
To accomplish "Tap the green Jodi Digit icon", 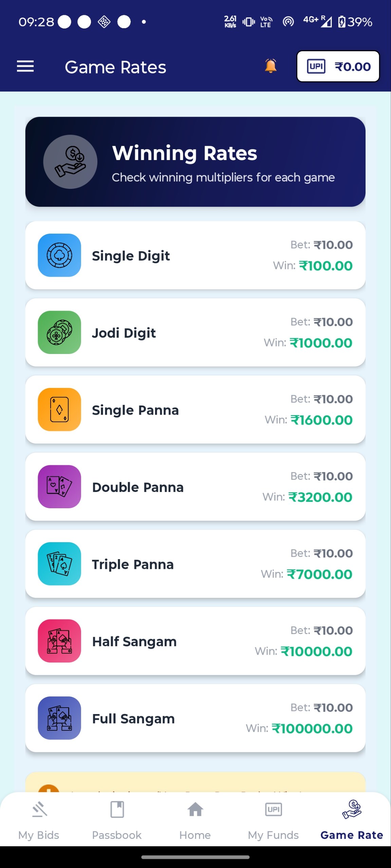I will 59,332.
